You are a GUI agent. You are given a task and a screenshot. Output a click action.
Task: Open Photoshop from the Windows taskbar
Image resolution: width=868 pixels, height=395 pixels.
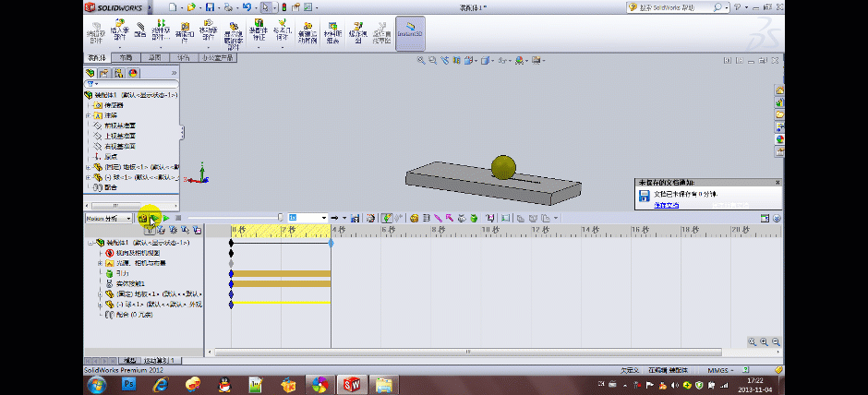click(x=128, y=383)
